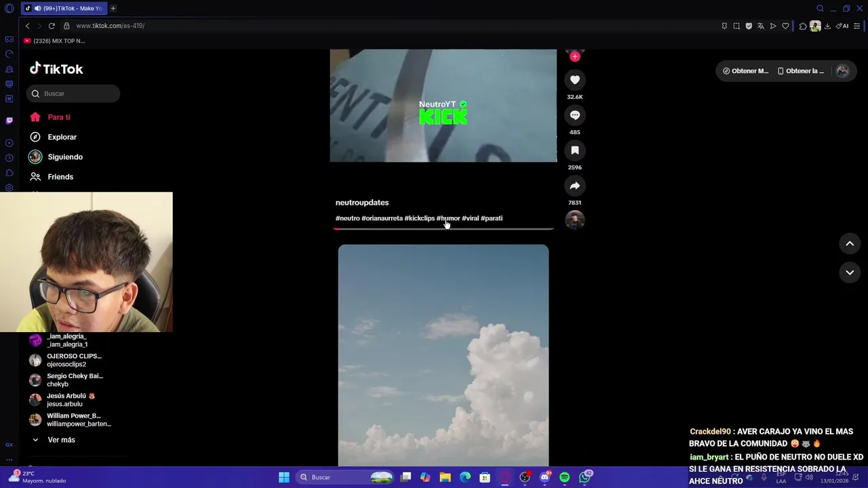Like the neutroupdates video with the heart
The height and width of the screenshot is (488, 868).
tap(575, 80)
